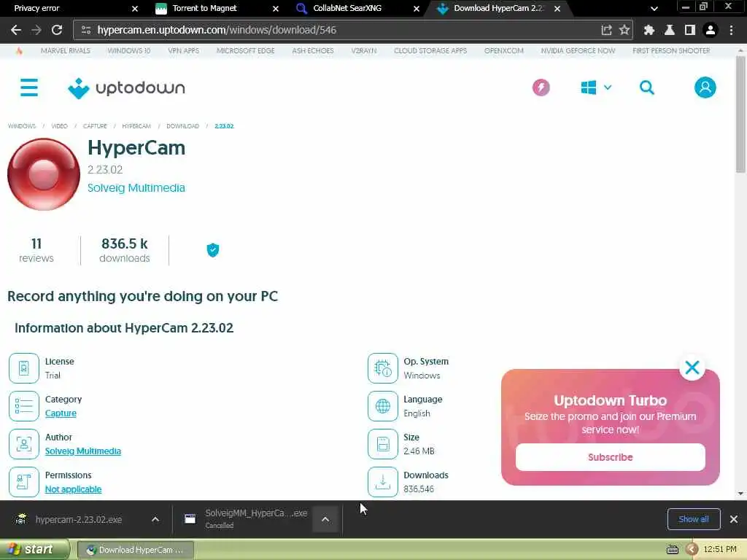Screen dimensions: 747x560
Task: Click the Subscribe button
Action: pyautogui.click(x=611, y=457)
